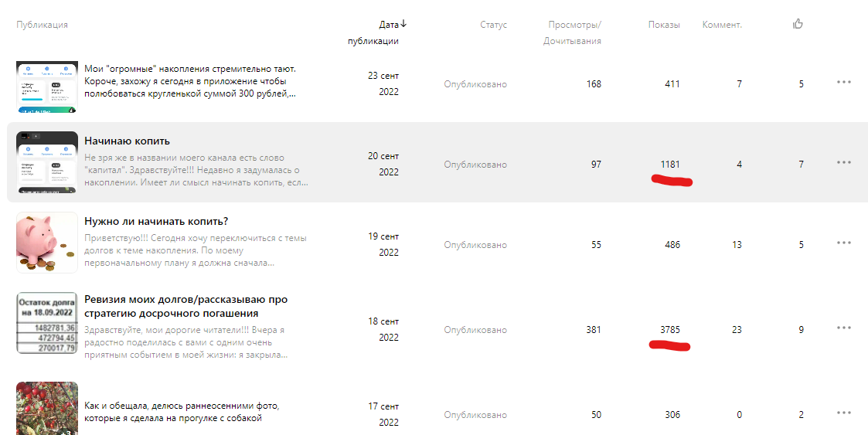The image size is (868, 435).
Task: Click the Коммент. column header
Action: [x=722, y=25]
